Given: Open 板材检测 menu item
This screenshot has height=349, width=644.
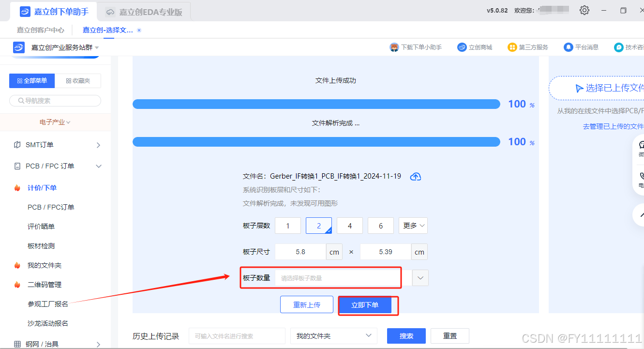Looking at the screenshot, I should click(41, 246).
